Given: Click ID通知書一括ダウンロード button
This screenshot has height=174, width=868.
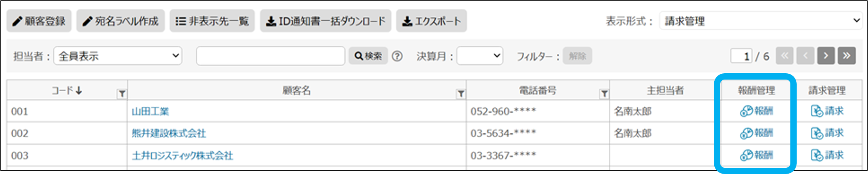Looking at the screenshot, I should tap(325, 21).
